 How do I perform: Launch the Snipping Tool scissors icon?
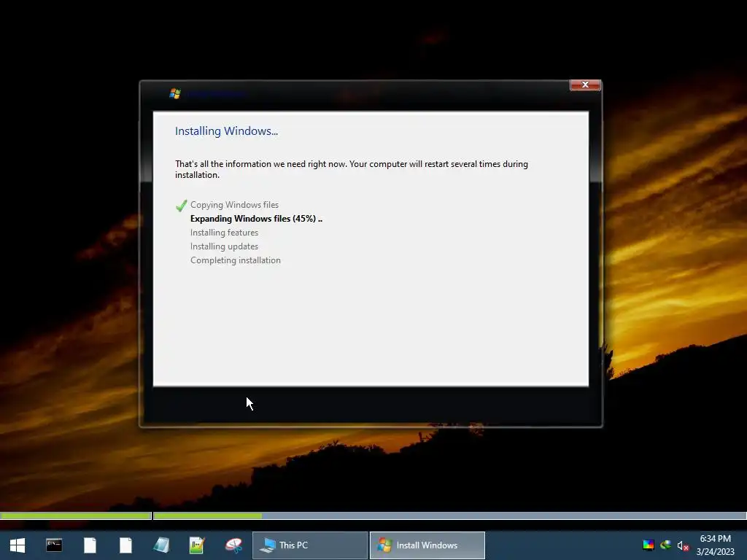pyautogui.click(x=233, y=545)
